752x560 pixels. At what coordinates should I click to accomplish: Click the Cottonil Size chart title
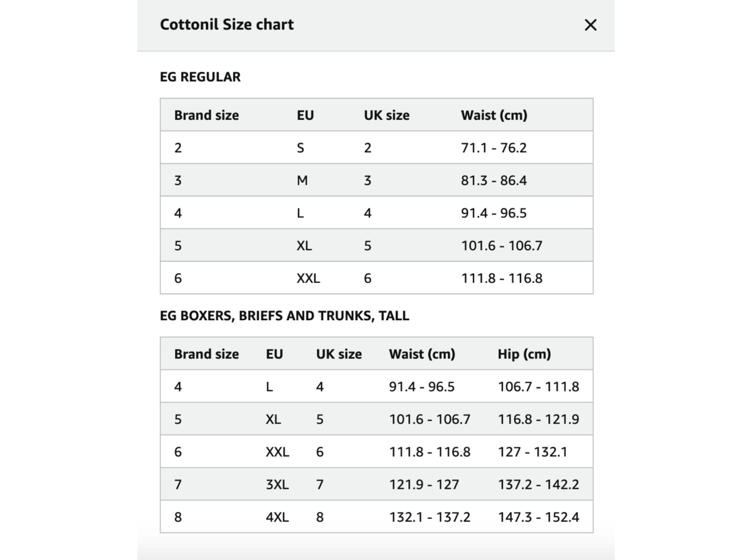click(227, 24)
